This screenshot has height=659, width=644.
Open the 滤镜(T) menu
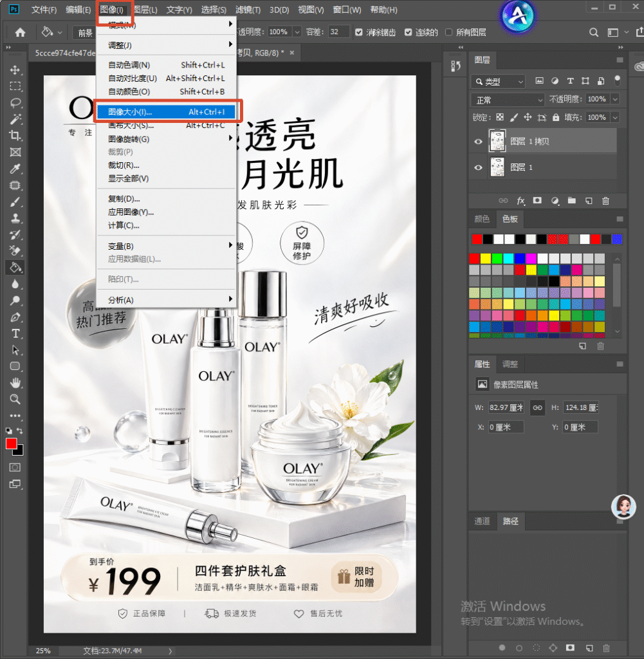(248, 10)
